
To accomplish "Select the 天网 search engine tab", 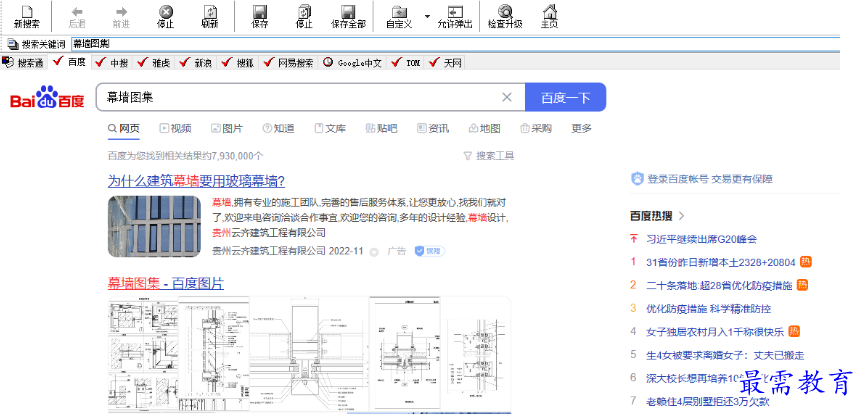I will coord(445,63).
